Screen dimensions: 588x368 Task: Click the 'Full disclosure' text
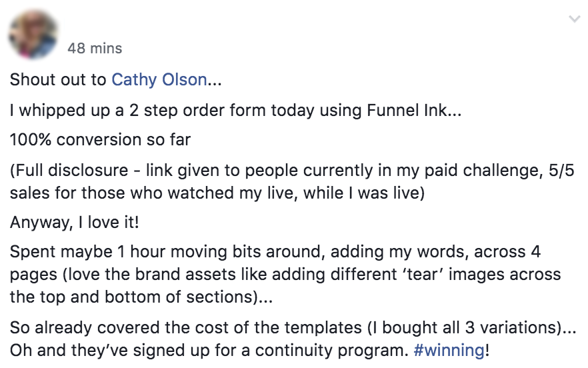coord(61,171)
